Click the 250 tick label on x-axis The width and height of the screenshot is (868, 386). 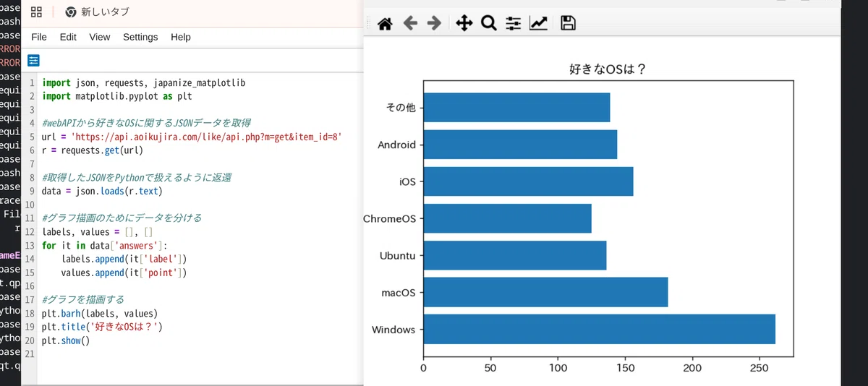(x=759, y=369)
